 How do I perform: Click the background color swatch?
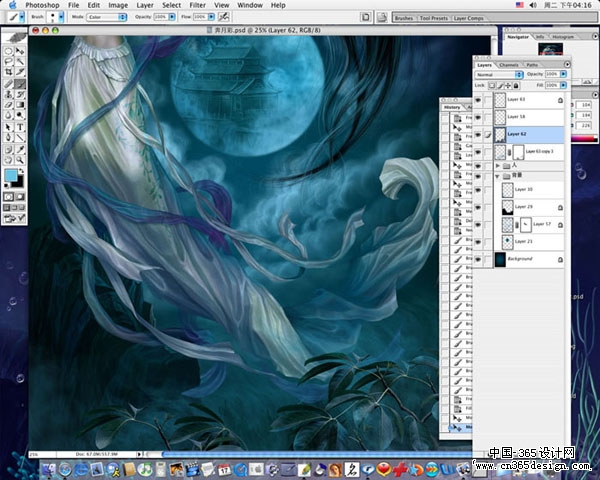20,183
